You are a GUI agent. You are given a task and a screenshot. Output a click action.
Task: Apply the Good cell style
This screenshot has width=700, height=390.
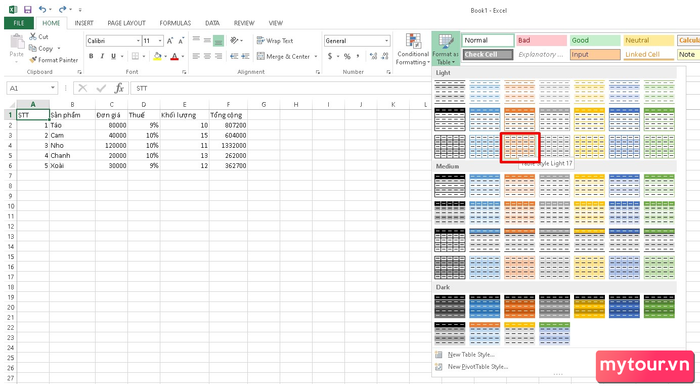tap(595, 40)
